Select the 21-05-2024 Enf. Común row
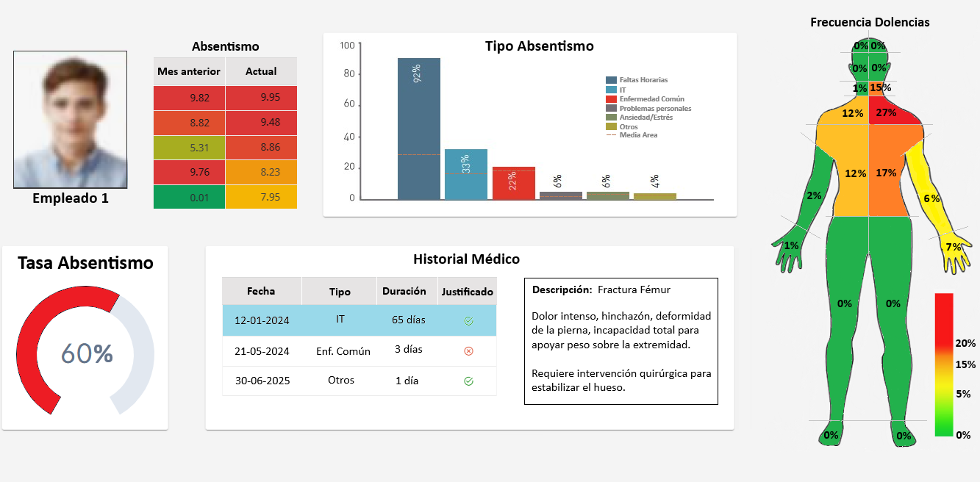Screen dimensions: 980x482 pos(359,351)
